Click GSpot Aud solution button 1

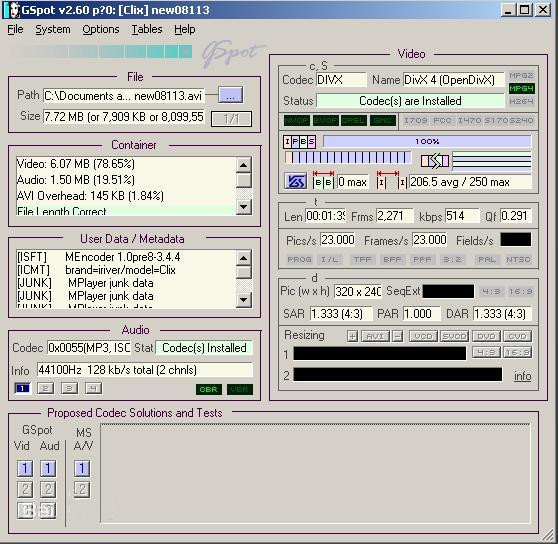(x=48, y=468)
